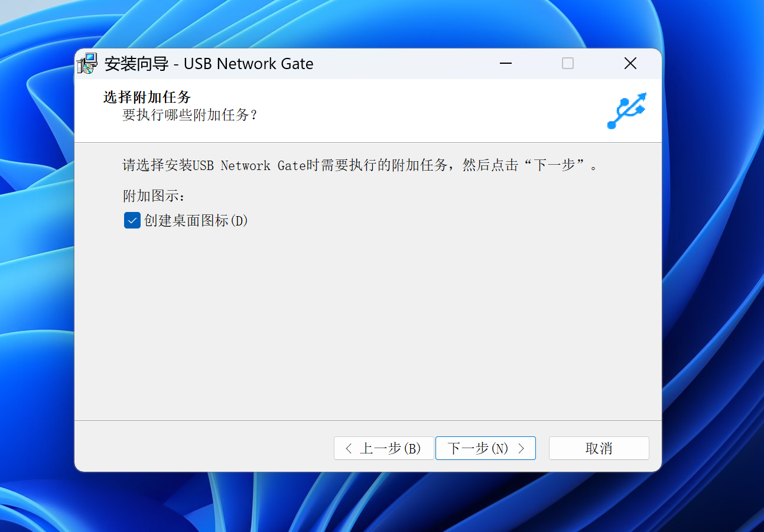This screenshot has height=532, width=764.
Task: Click the title text 安装向导 - USB Network Gate
Action: pos(209,64)
